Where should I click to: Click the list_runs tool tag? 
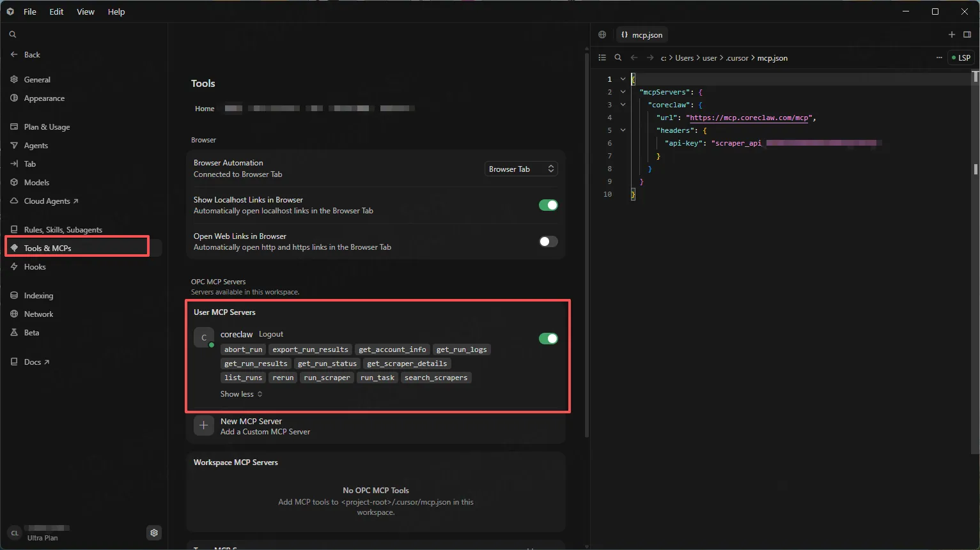click(244, 378)
